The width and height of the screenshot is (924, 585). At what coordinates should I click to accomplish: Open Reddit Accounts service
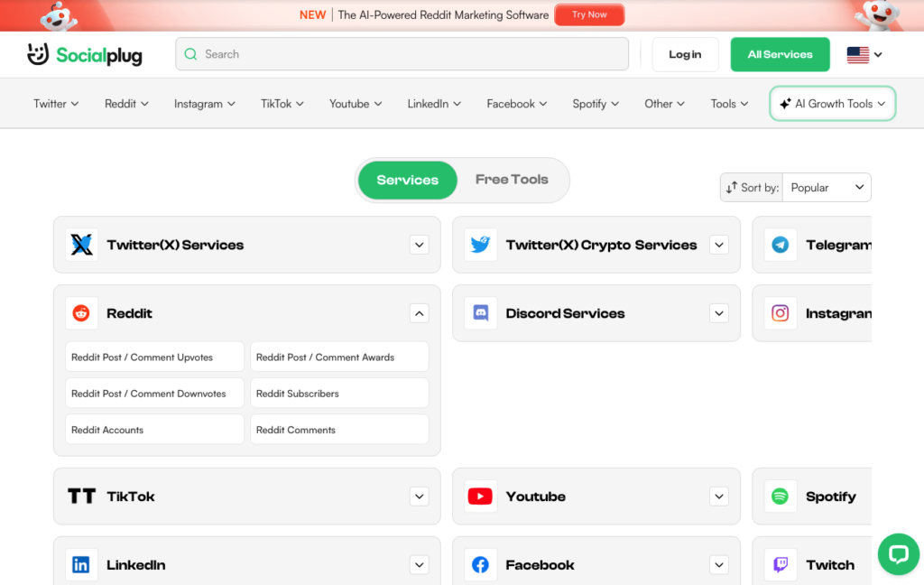point(154,430)
